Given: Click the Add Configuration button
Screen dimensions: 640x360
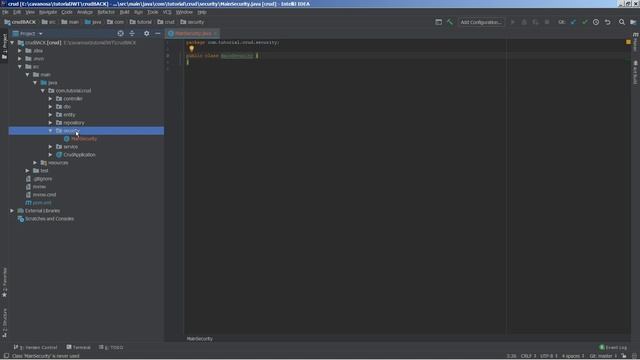Looking at the screenshot, I should (x=481, y=22).
